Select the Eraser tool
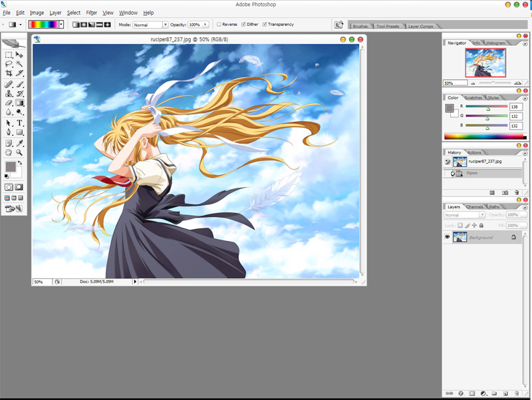Image resolution: width=532 pixels, height=400 pixels. [x=9, y=103]
